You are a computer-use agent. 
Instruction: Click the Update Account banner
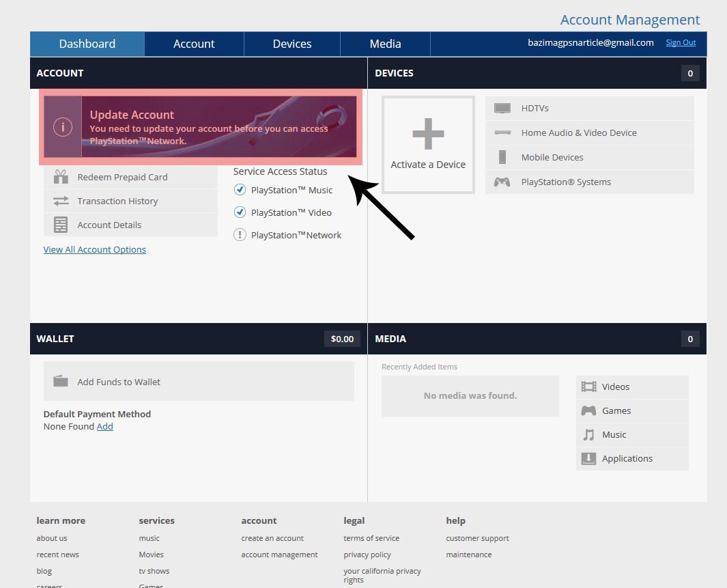click(x=200, y=127)
